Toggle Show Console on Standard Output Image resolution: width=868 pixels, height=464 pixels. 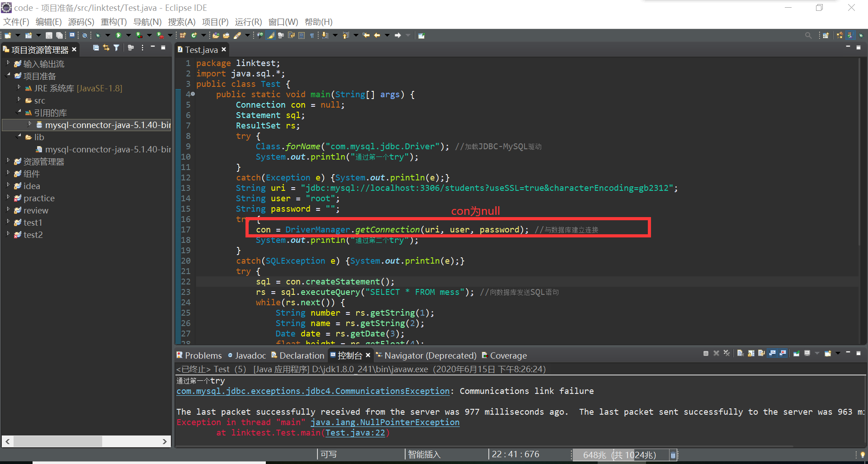[x=772, y=353]
